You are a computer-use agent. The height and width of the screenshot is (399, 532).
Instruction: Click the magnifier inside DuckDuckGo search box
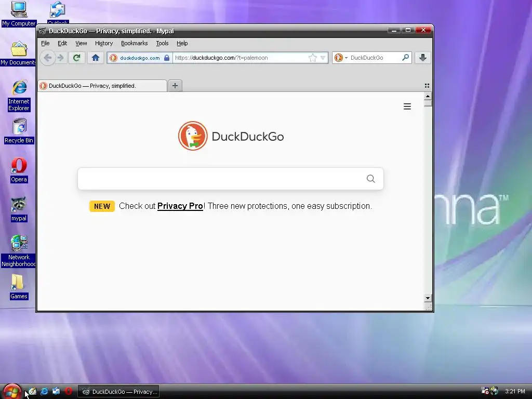pyautogui.click(x=371, y=179)
